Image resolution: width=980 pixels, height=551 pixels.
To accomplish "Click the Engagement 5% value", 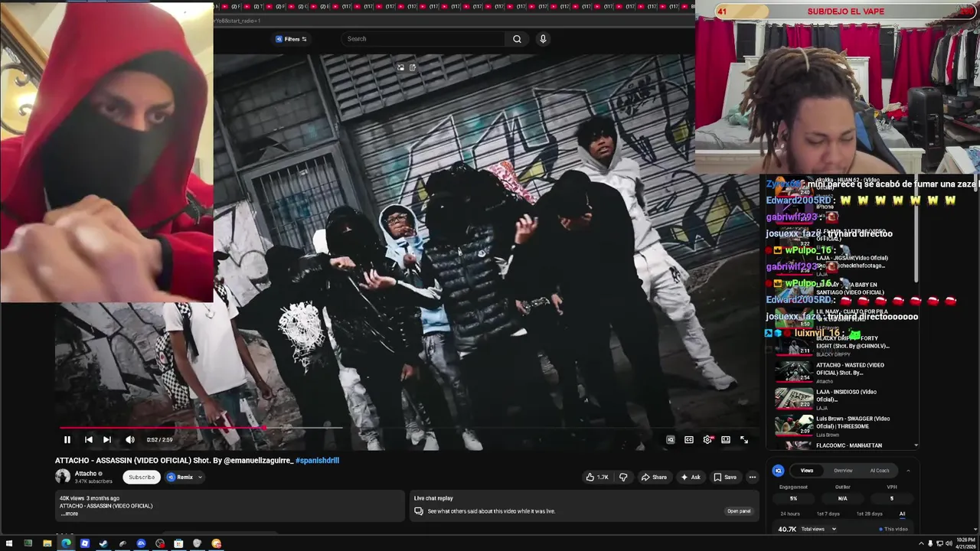I will pos(793,498).
